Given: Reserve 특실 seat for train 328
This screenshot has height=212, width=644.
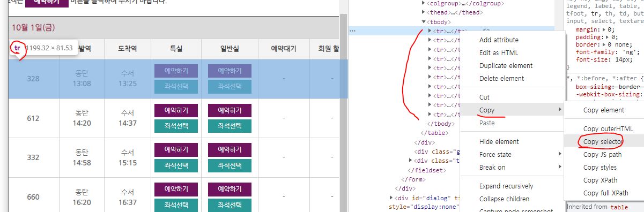Looking at the screenshot, I should 176,71.
